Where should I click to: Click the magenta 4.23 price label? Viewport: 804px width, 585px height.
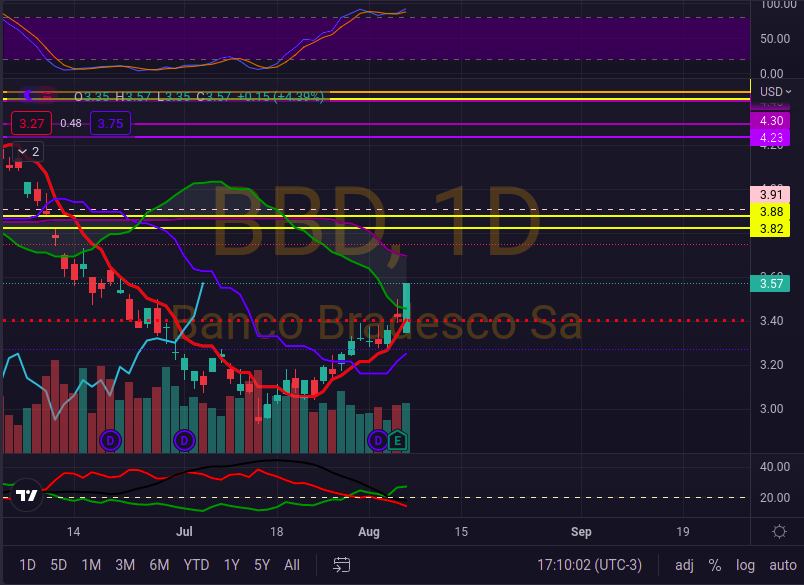(770, 138)
